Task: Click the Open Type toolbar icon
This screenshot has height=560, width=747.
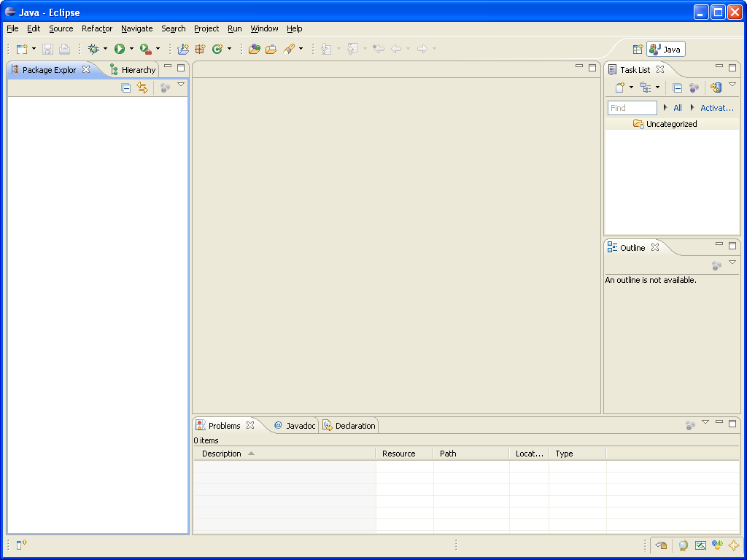Action: (x=254, y=49)
